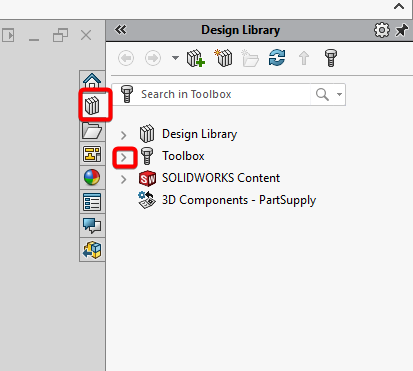Click the Toolbox configure bolt icon in toolbar
This screenshot has height=371, width=413.
coord(331,58)
